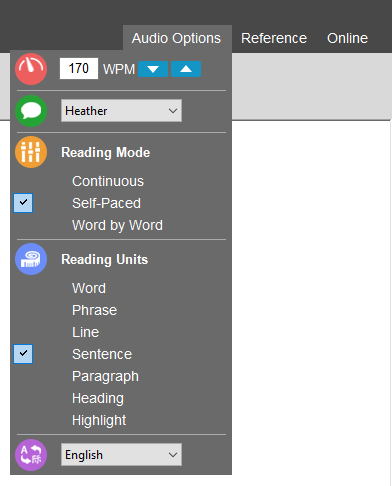Click the orange Reading Mode sliders icon
The height and width of the screenshot is (486, 392).
coord(31,152)
